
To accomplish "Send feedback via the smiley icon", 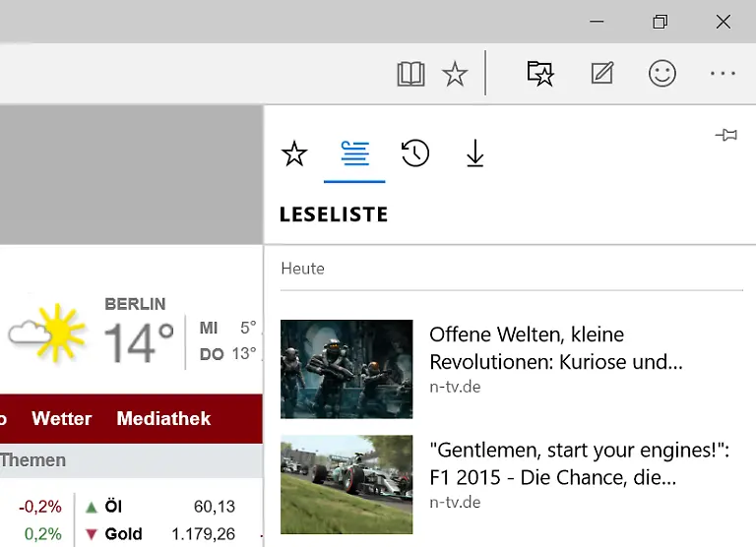I will (x=662, y=74).
